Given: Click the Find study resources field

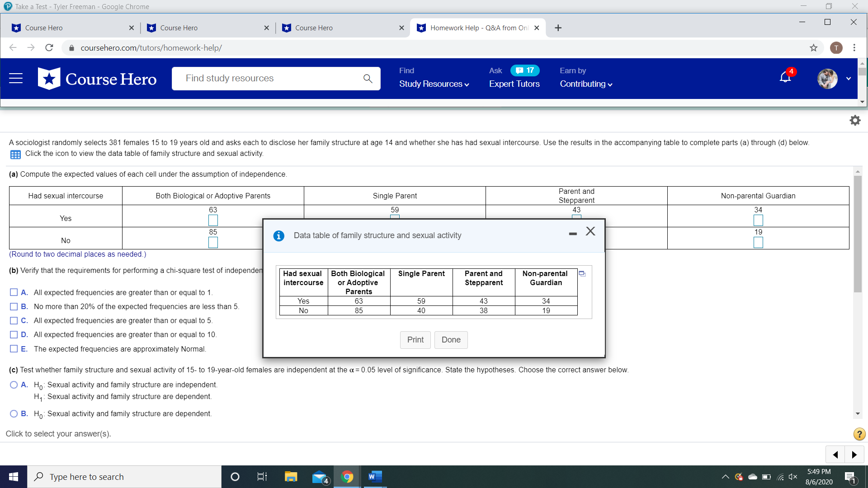Looking at the screenshot, I should (267, 79).
